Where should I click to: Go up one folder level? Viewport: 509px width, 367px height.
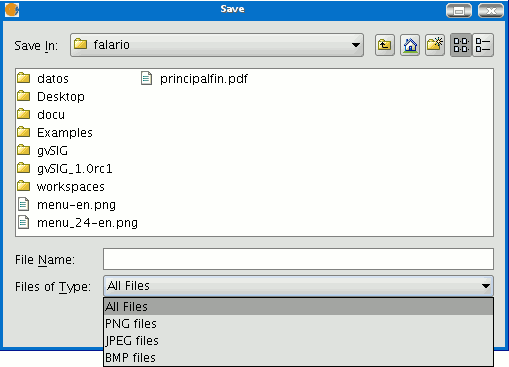[385, 45]
